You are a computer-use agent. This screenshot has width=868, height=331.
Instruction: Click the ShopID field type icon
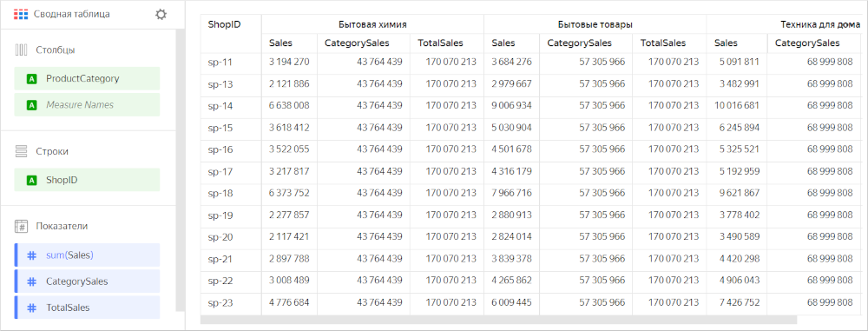tap(31, 180)
